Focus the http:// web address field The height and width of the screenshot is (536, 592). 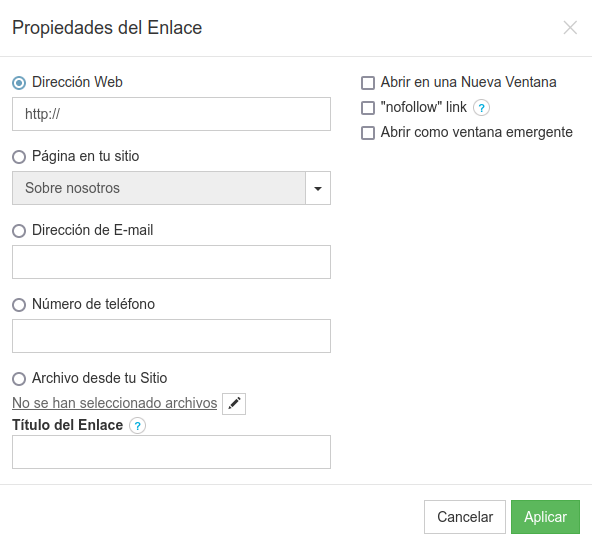tap(171, 114)
